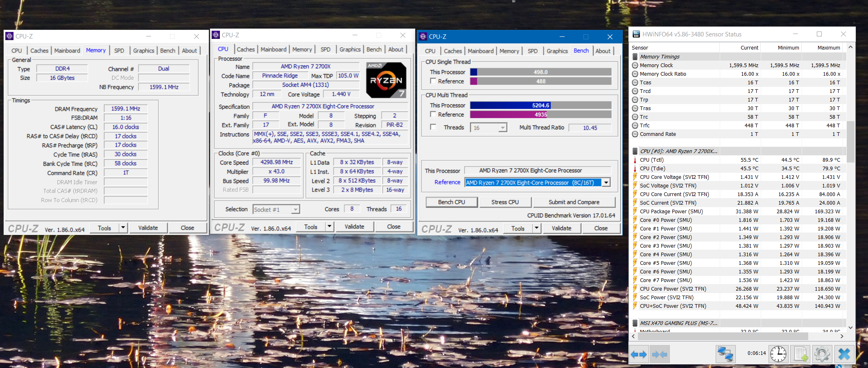Click the Core Speed value 4298.98 MHz

[277, 162]
